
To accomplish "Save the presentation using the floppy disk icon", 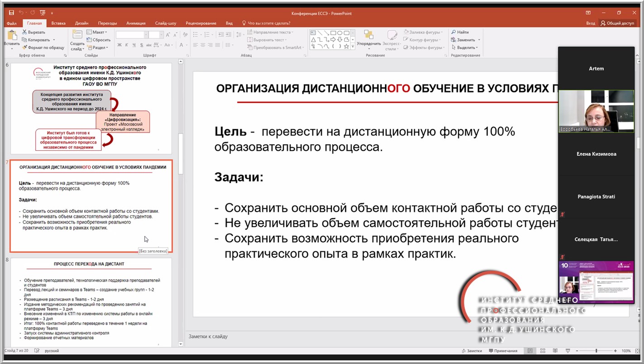I will pyautogui.click(x=11, y=13).
